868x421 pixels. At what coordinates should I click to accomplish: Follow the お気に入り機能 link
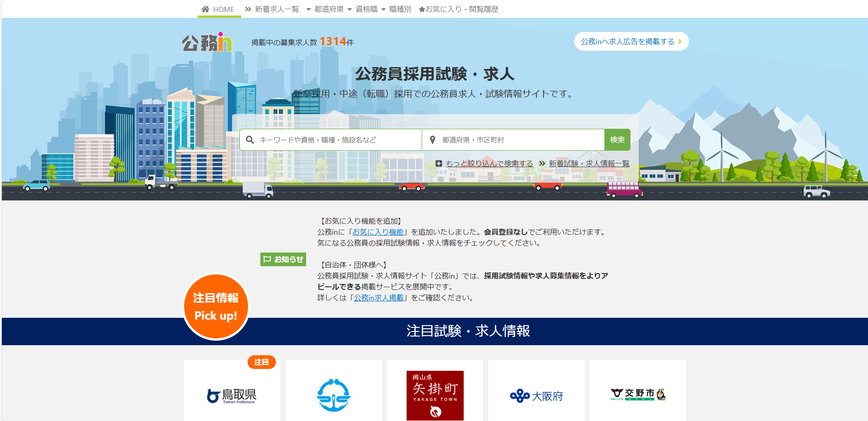(x=378, y=232)
